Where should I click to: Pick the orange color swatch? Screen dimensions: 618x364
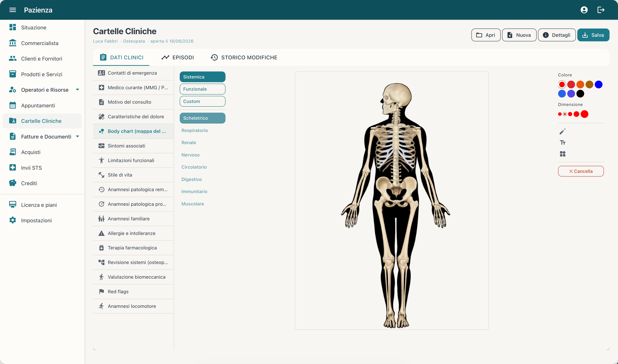pyautogui.click(x=580, y=84)
